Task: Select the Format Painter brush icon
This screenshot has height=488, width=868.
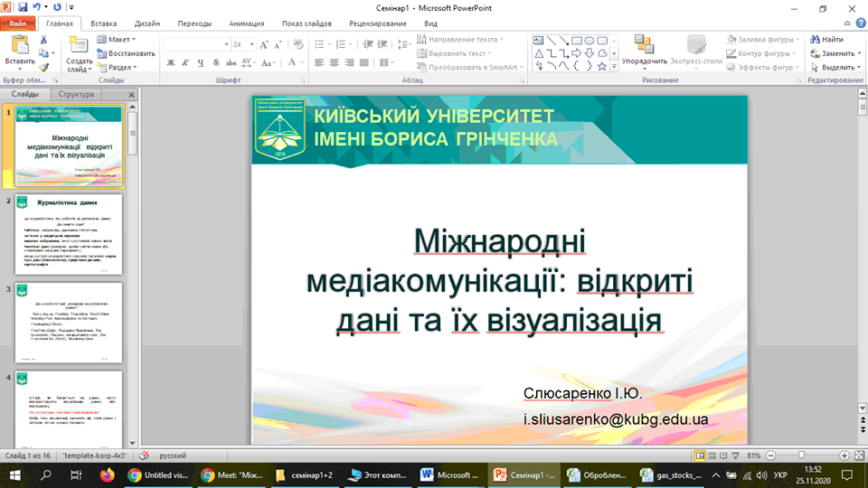Action: click(x=43, y=67)
